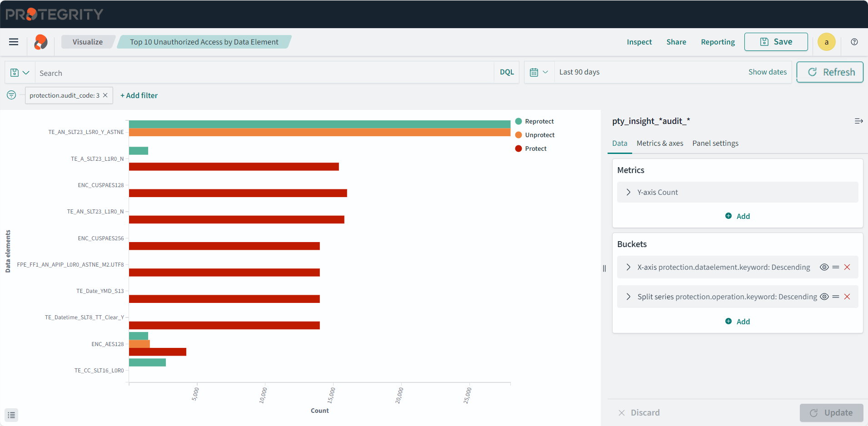
Task: Toggle the DQL query language switch
Action: [x=507, y=72]
